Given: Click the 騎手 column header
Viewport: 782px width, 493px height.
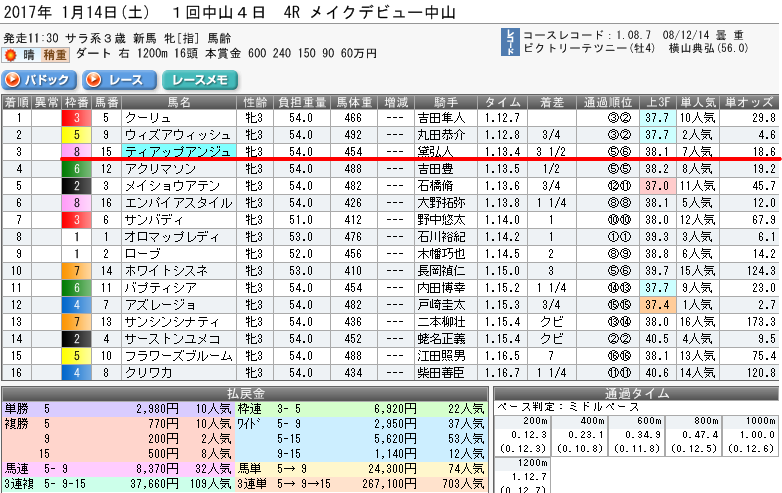Looking at the screenshot, I should [446, 102].
